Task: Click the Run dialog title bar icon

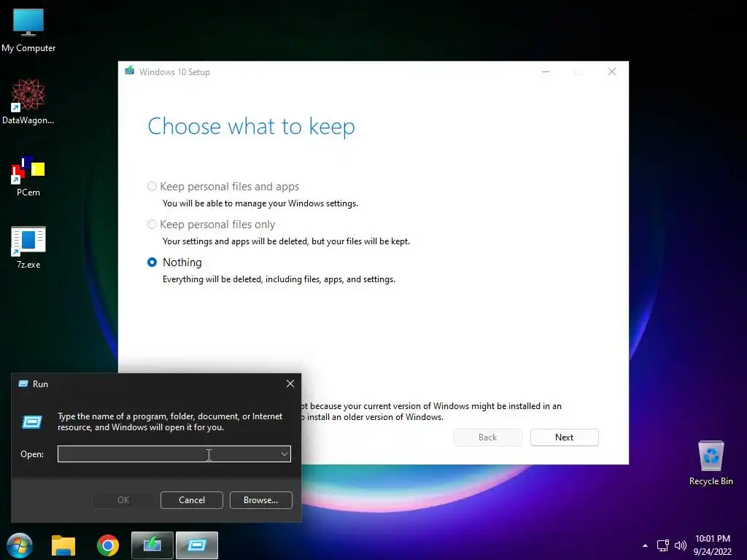Action: click(23, 384)
